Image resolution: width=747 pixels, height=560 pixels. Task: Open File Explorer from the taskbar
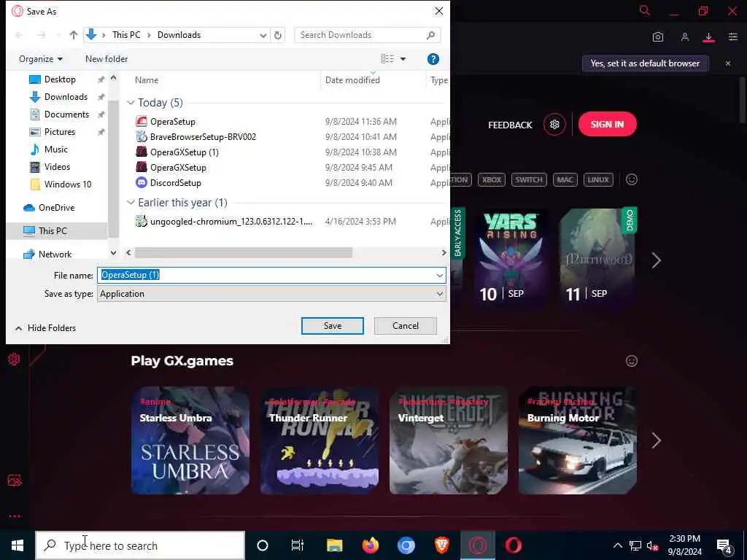(334, 545)
